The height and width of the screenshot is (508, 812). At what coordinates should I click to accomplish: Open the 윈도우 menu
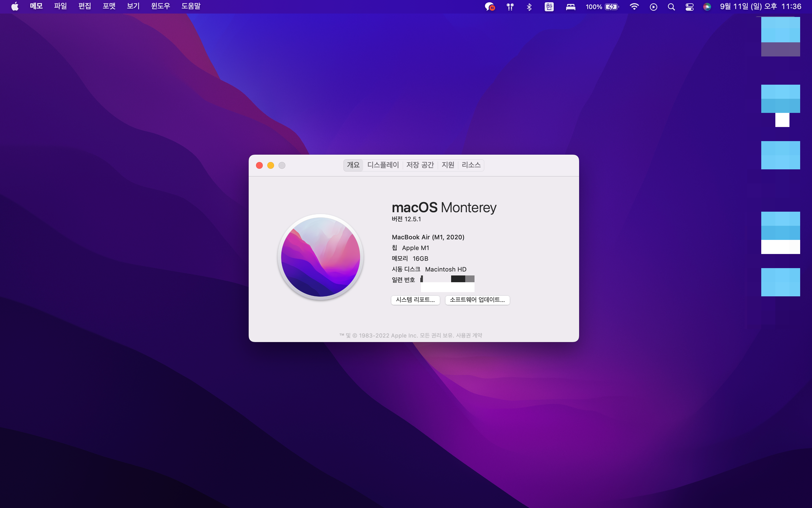point(160,6)
